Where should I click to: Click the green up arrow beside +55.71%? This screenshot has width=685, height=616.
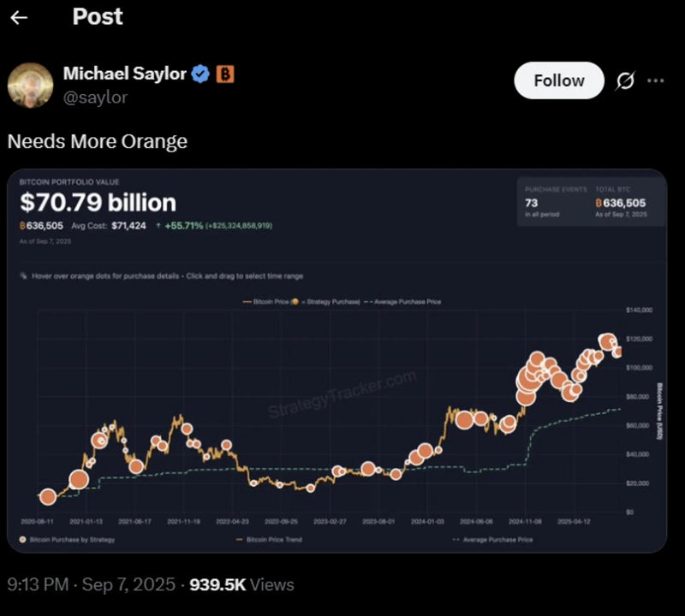pos(159,226)
